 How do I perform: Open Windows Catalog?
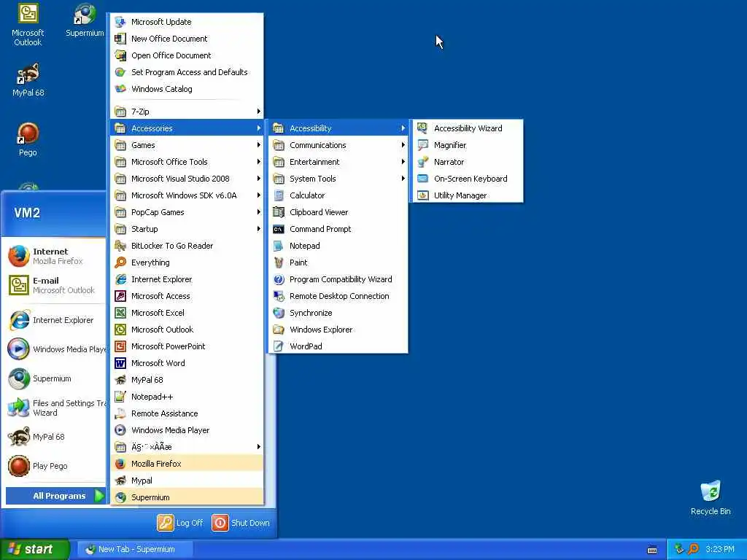pyautogui.click(x=187, y=89)
